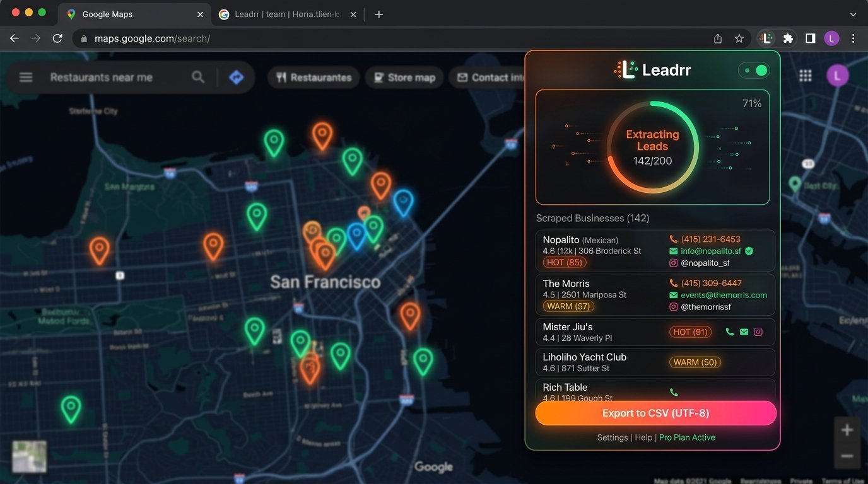This screenshot has width=868, height=484.
Task: Click the Chrome profile avatar L in toolbar
Action: click(831, 38)
